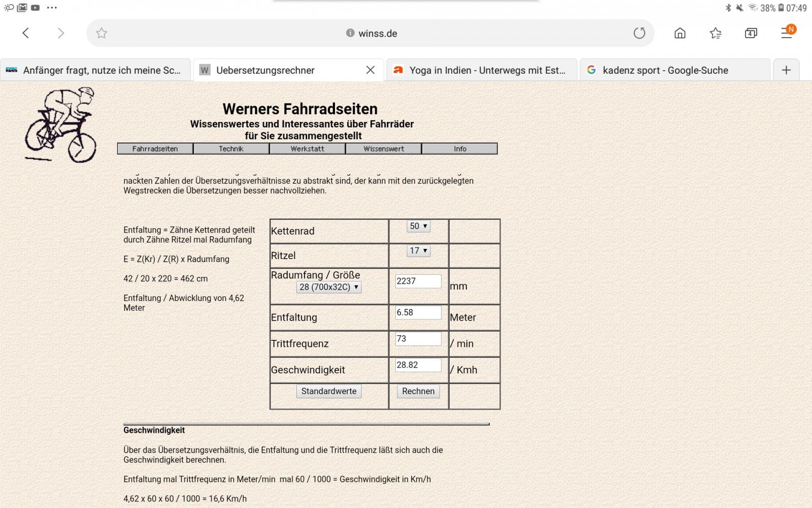The height and width of the screenshot is (508, 812).
Task: Open the browser hamburger menu
Action: tap(787, 33)
